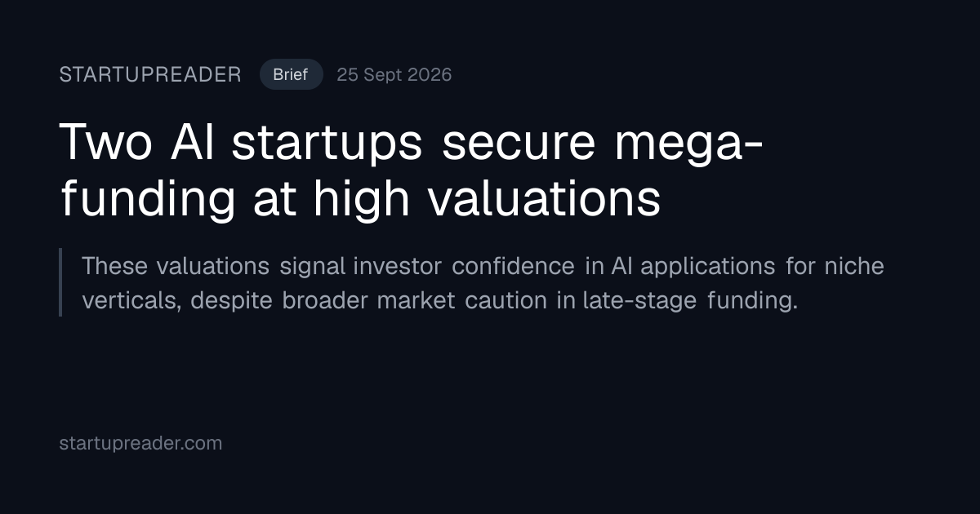Click "AI applications" in the summary quote
The width and height of the screenshot is (980, 514).
[x=693, y=266]
